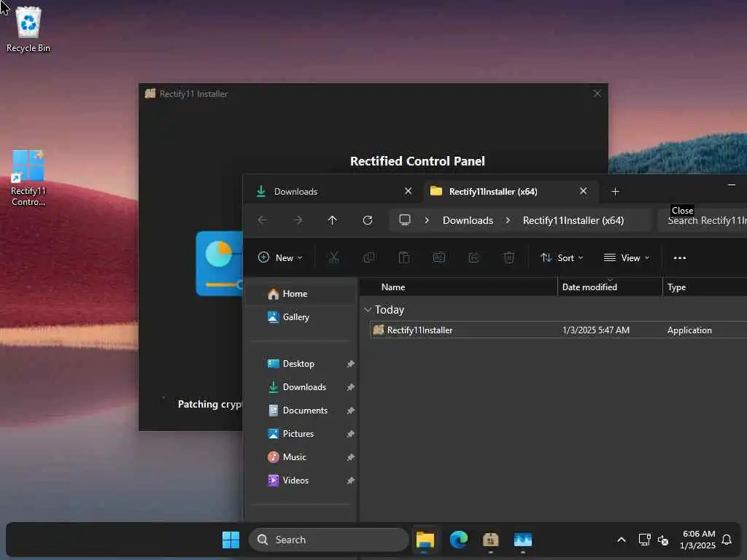Unpin Videos using its pin icon
The width and height of the screenshot is (747, 560).
pos(351,481)
